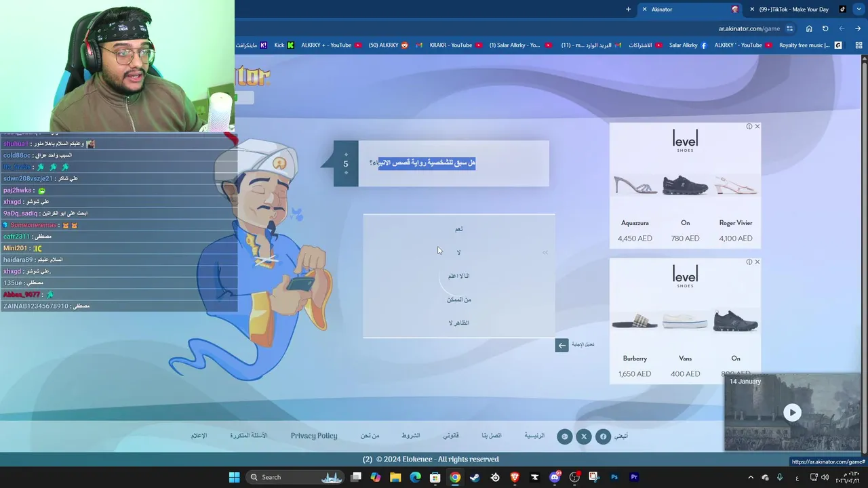Go to browser home page
Image resolution: width=868 pixels, height=488 pixels.
point(809,28)
